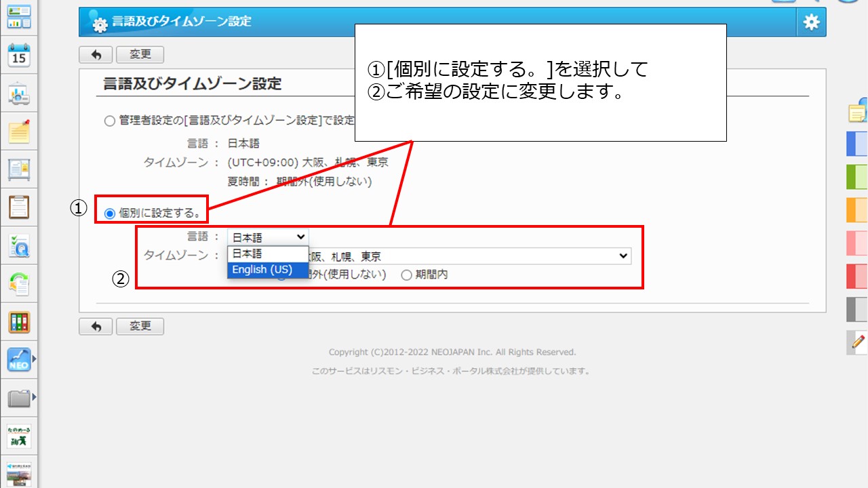Click the top 変更 button
Viewport: 868px width, 488px height.
(140, 55)
